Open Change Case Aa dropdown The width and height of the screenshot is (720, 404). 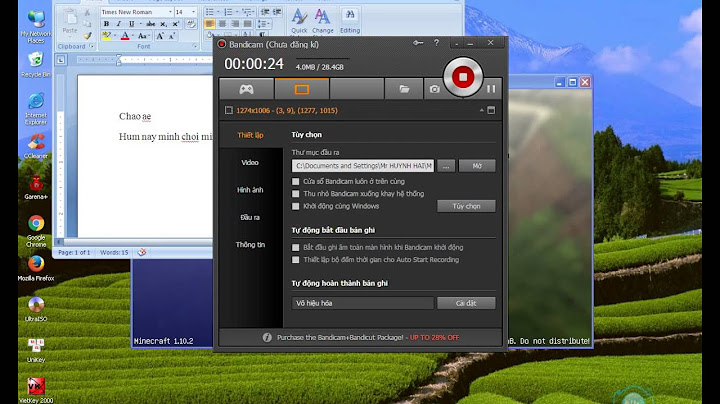pos(144,36)
